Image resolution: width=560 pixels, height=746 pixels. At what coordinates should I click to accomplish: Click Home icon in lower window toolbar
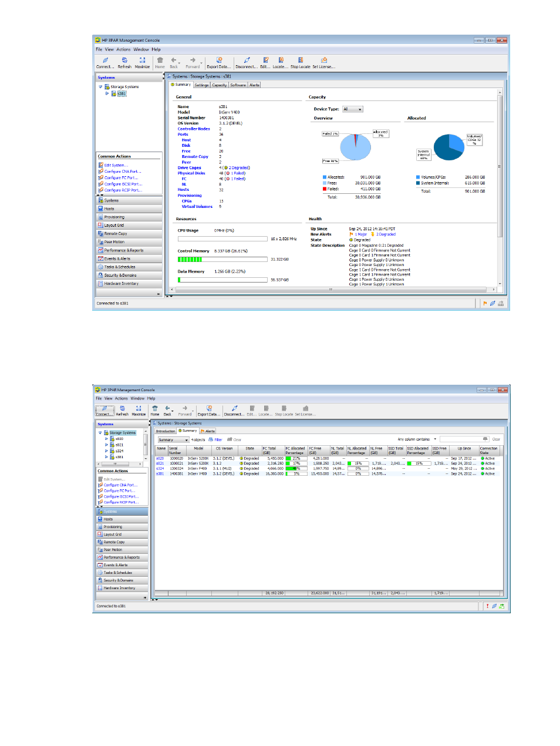(155, 408)
